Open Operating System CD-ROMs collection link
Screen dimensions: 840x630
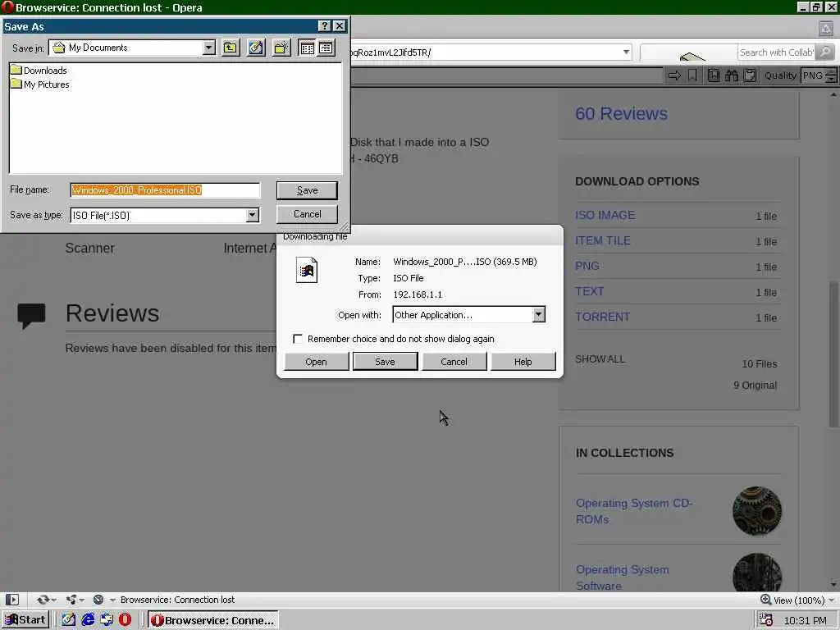[634, 511]
